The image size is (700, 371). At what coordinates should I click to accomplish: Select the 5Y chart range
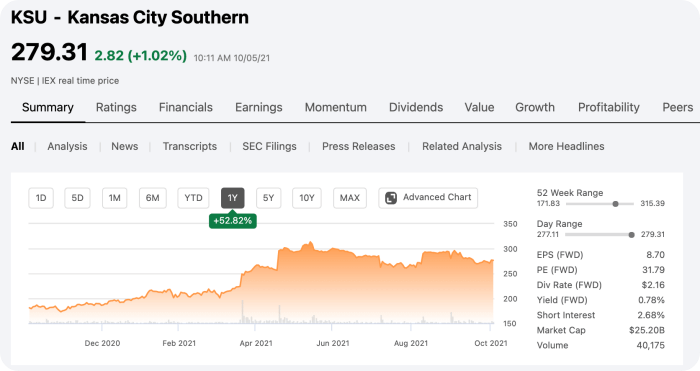pyautogui.click(x=268, y=198)
